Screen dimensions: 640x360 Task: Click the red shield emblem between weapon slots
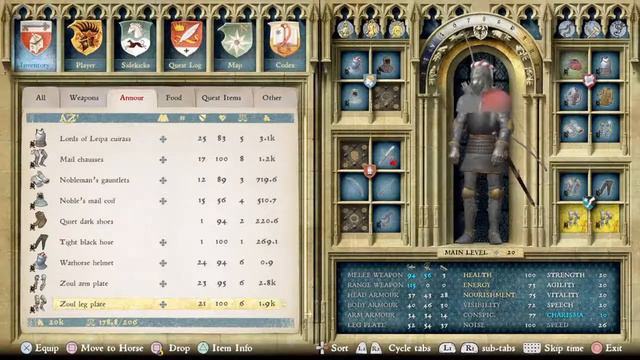pos(370,171)
